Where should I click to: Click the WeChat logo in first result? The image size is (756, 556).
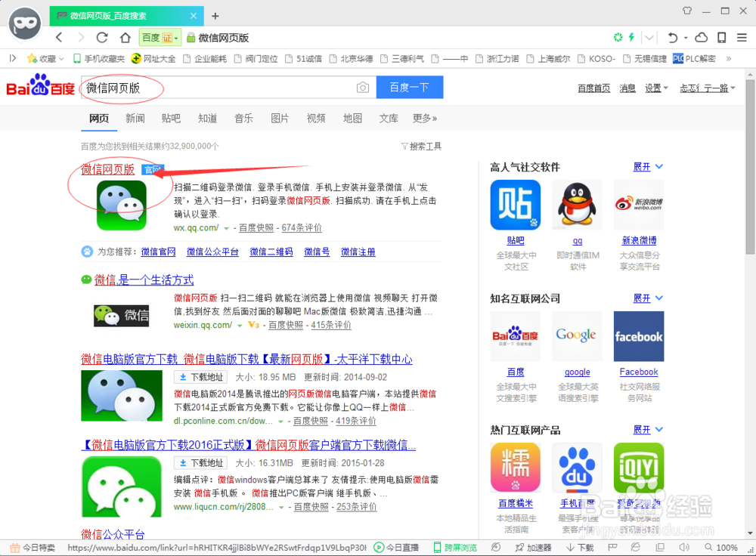[122, 205]
